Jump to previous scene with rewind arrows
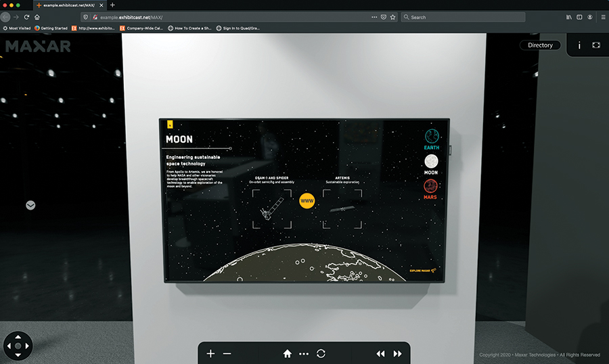The height and width of the screenshot is (364, 609). (x=380, y=353)
